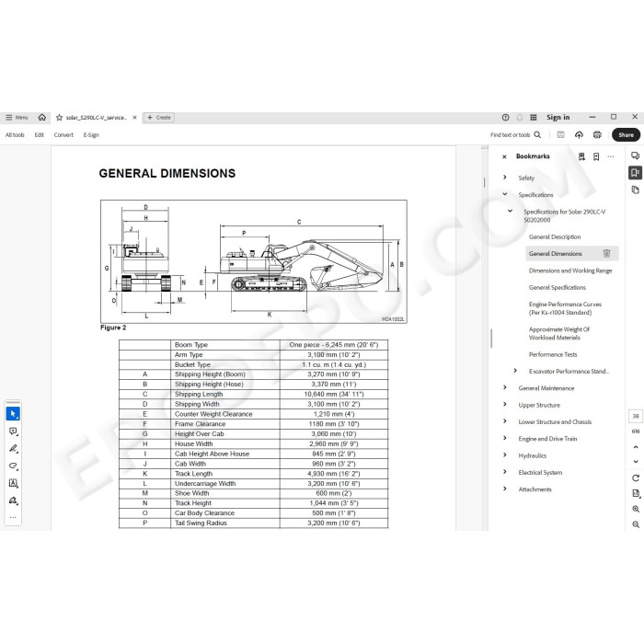644x644 pixels.
Task: Open Engine Performance Curves bookmark
Action: (565, 308)
